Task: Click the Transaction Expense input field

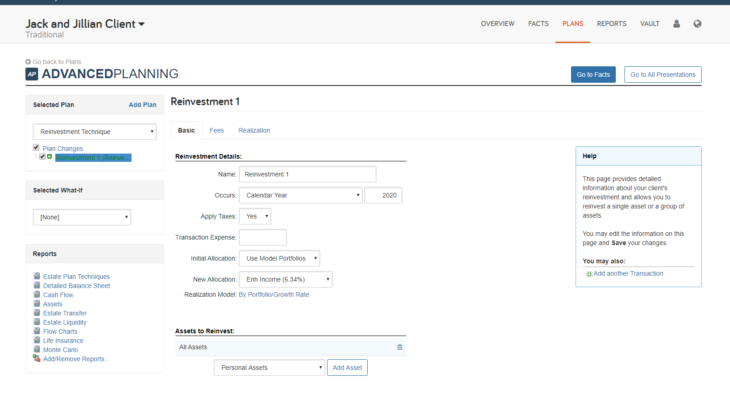Action: click(x=263, y=237)
